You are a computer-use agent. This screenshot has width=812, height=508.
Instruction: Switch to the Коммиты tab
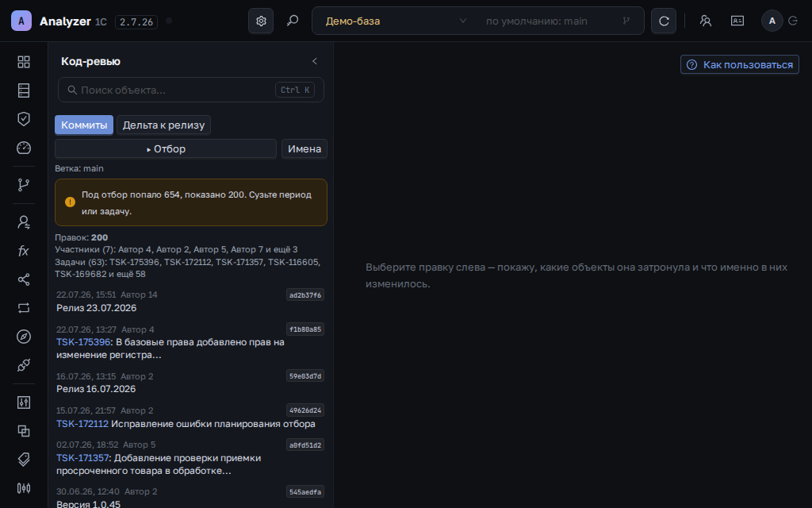[84, 125]
